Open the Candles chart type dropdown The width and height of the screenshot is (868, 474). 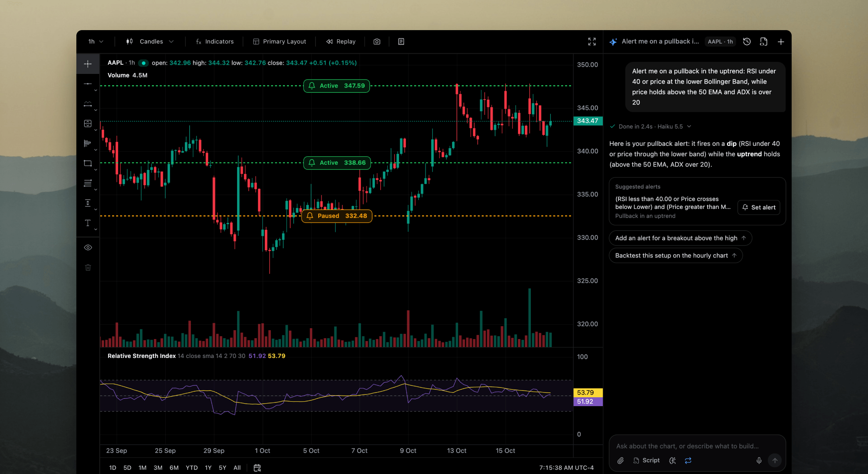point(150,41)
